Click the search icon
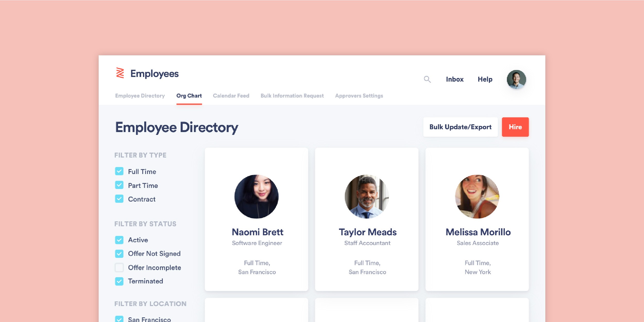Image resolution: width=644 pixels, height=322 pixels. 427,79
